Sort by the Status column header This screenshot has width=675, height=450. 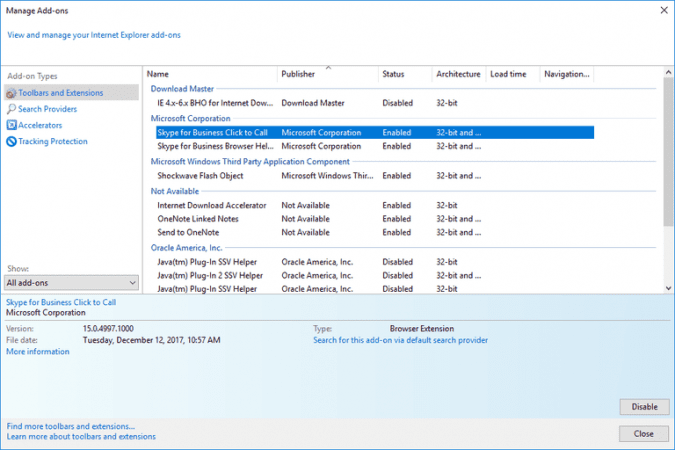tap(405, 74)
